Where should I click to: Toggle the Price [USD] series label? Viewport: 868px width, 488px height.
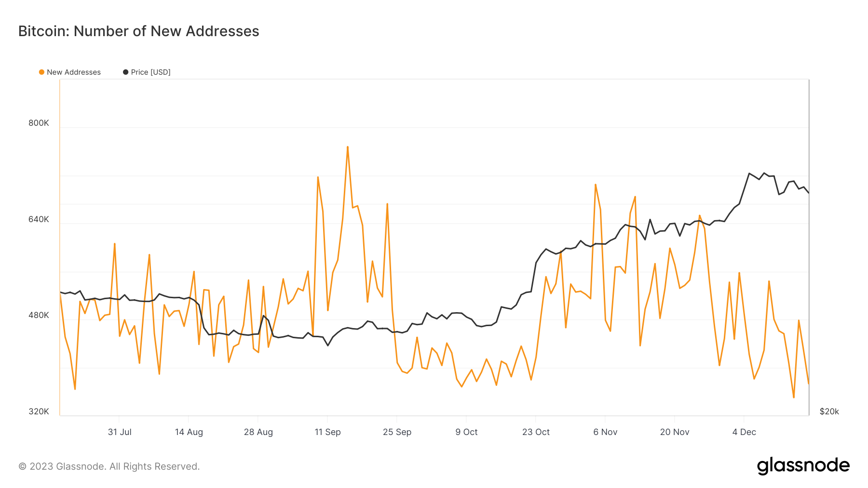click(x=150, y=72)
